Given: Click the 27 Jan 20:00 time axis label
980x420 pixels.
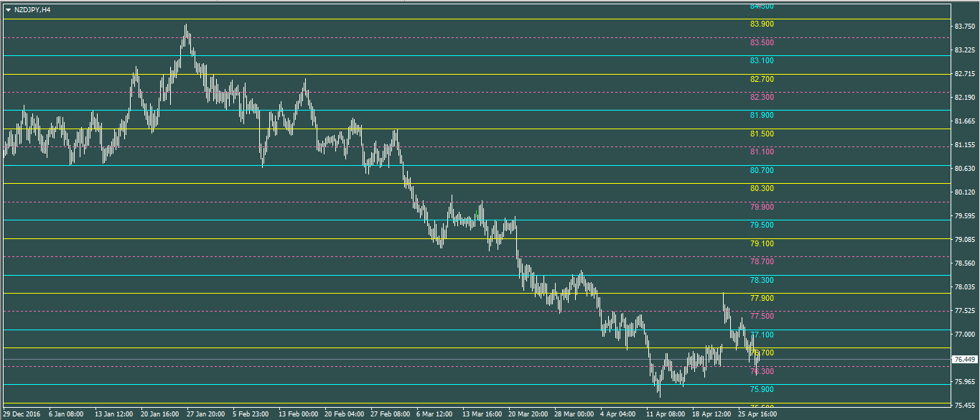Looking at the screenshot, I should [x=206, y=414].
